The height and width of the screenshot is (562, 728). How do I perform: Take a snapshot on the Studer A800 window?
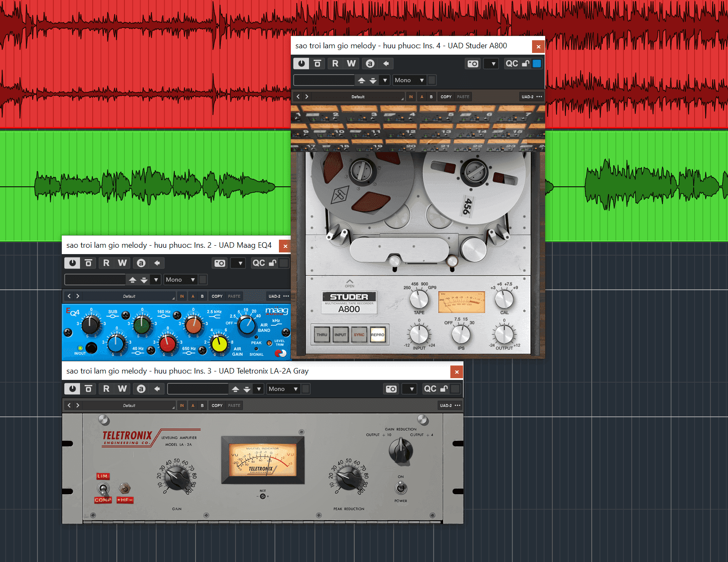pyautogui.click(x=472, y=63)
